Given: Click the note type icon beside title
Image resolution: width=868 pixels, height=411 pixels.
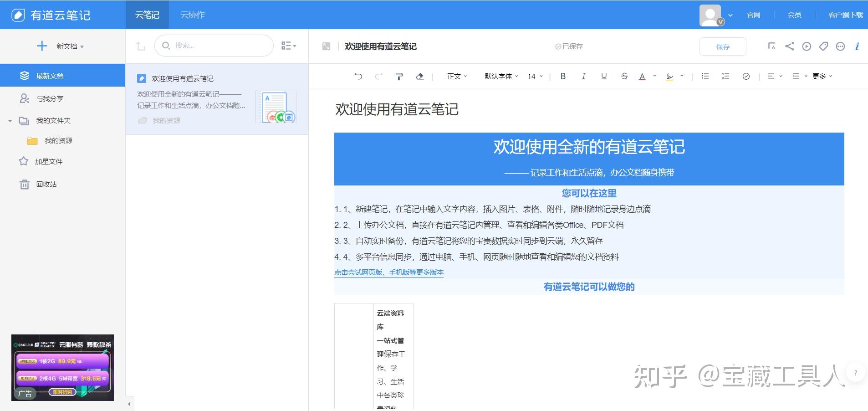Looking at the screenshot, I should 326,46.
